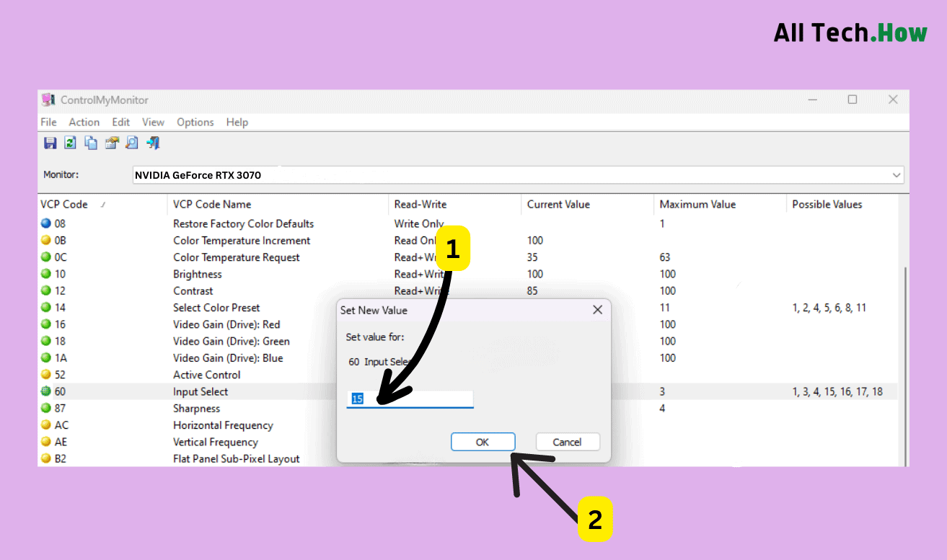947x560 pixels.
Task: Open the Help menu
Action: [237, 122]
